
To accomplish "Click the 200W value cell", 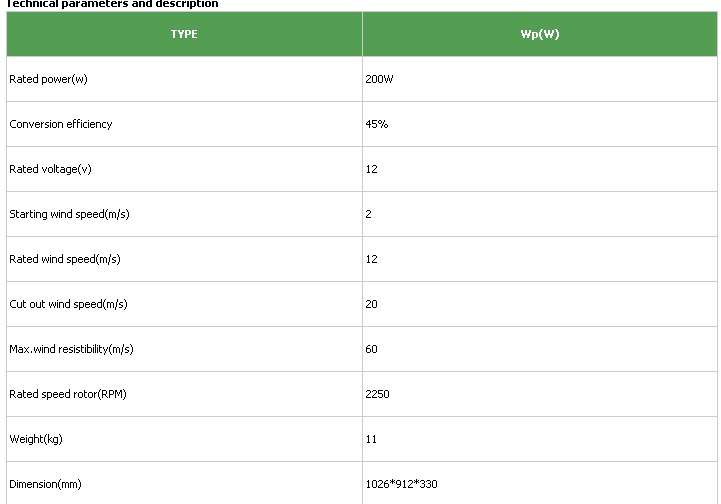I will click(540, 79).
